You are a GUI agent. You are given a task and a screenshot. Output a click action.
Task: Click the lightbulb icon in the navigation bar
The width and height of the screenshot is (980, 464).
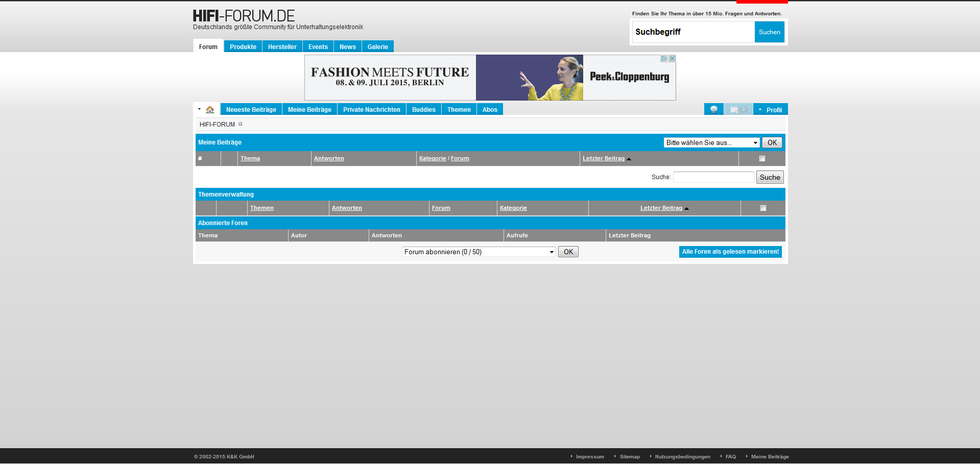(713, 109)
